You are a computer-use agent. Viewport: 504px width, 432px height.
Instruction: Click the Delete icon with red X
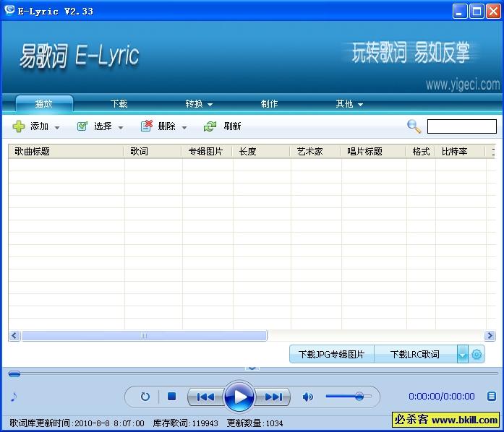tap(147, 126)
